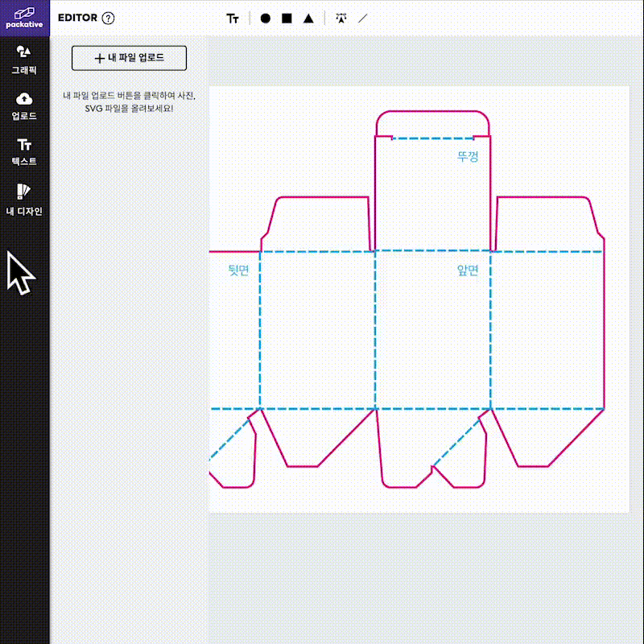
Task: Switch to the 업로드 sidebar tab
Action: (24, 105)
